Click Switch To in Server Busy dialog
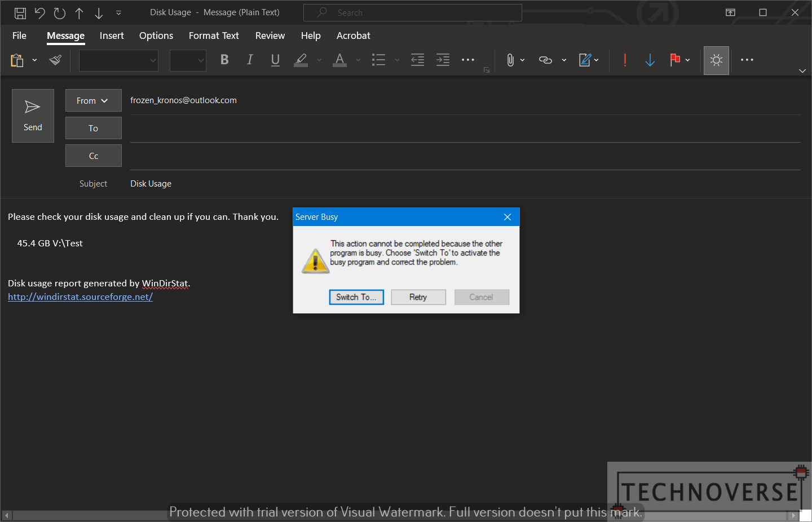 coord(356,297)
